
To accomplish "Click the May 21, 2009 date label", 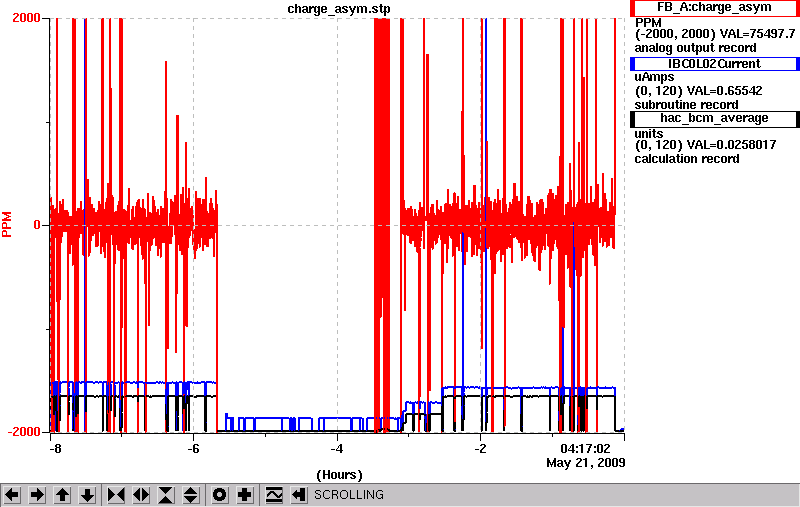I will tap(586, 463).
